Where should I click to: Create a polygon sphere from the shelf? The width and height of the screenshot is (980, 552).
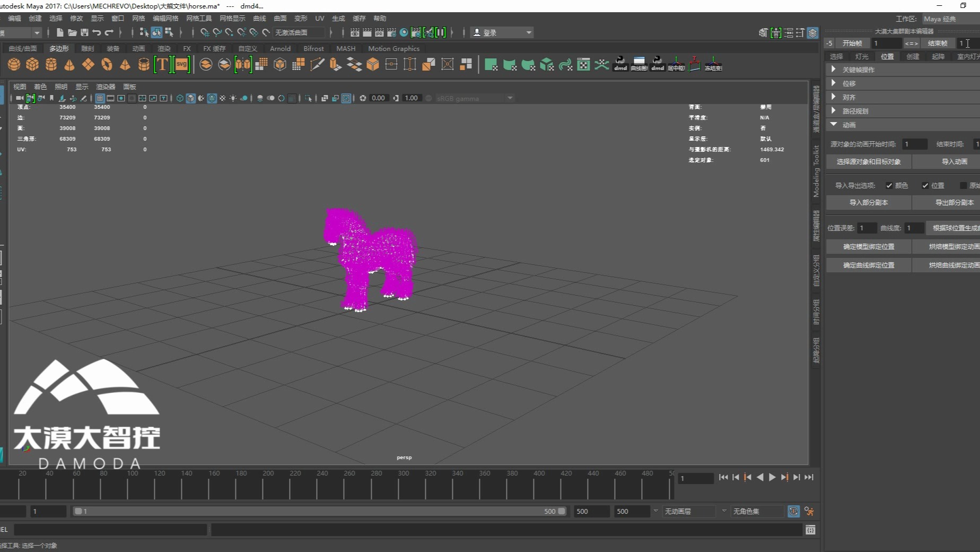[14, 64]
